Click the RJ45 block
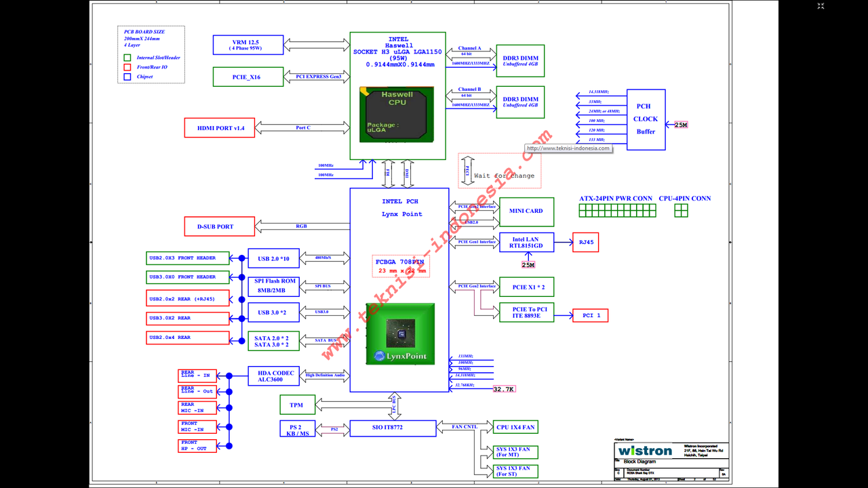The image size is (868, 488). [585, 242]
